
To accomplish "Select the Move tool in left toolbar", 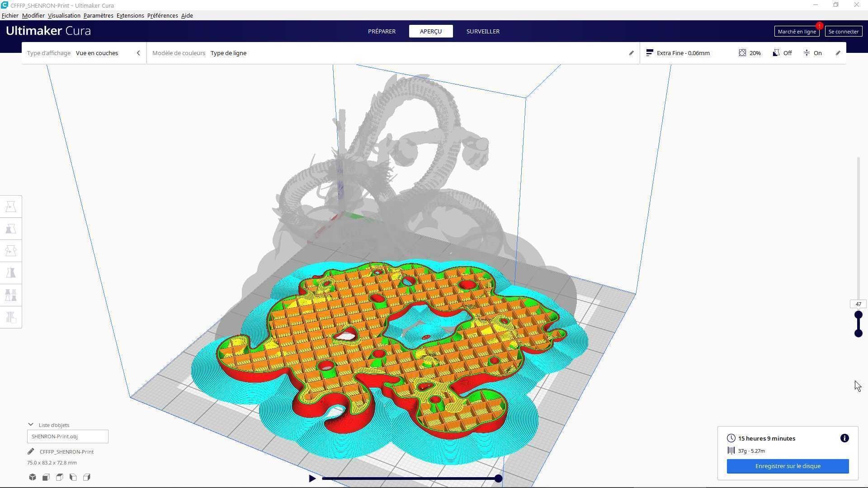I will [x=11, y=207].
